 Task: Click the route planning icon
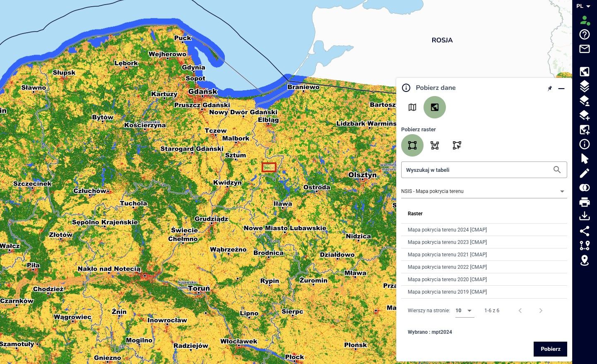(x=584, y=246)
